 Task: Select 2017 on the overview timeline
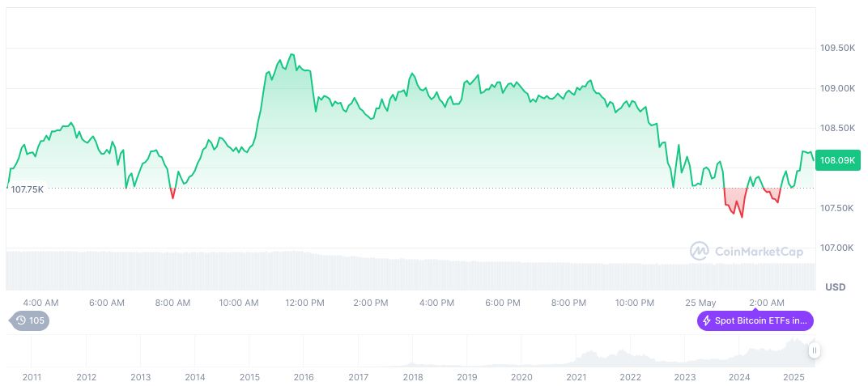point(358,377)
